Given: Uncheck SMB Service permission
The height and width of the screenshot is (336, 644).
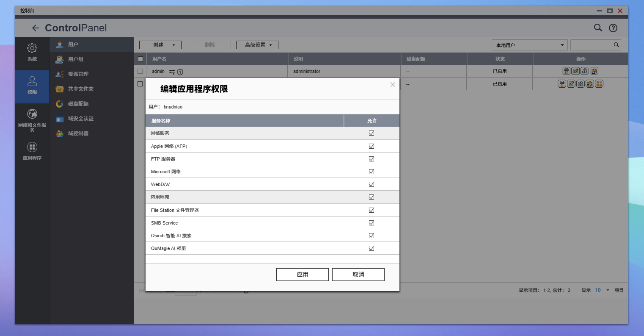Looking at the screenshot, I should (372, 223).
